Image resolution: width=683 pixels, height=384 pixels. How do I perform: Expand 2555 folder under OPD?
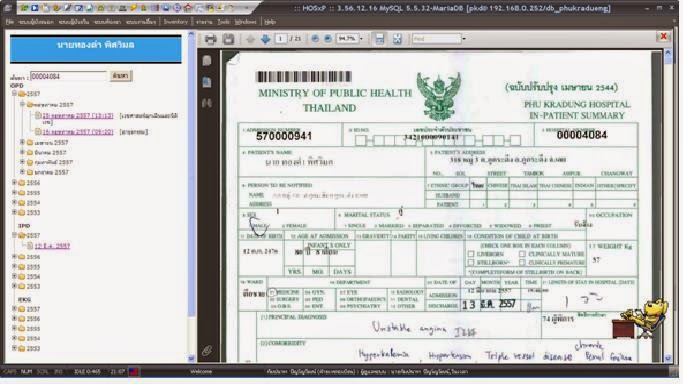click(x=14, y=192)
